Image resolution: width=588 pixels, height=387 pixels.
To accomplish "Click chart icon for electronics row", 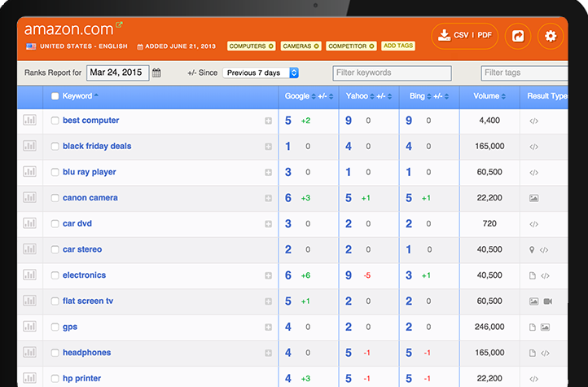I will pos(30,275).
